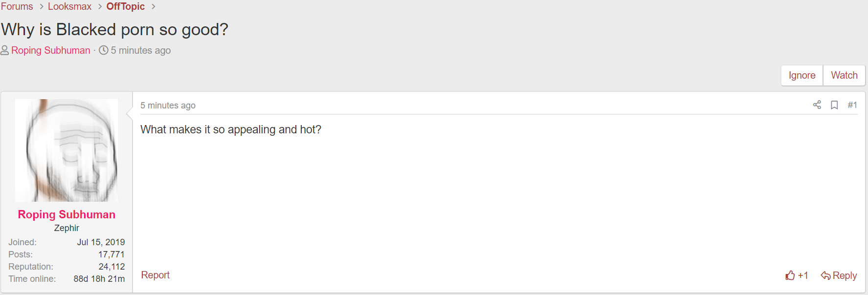Image resolution: width=868 pixels, height=295 pixels.
Task: Click the clock icon beside thread time
Action: (104, 50)
